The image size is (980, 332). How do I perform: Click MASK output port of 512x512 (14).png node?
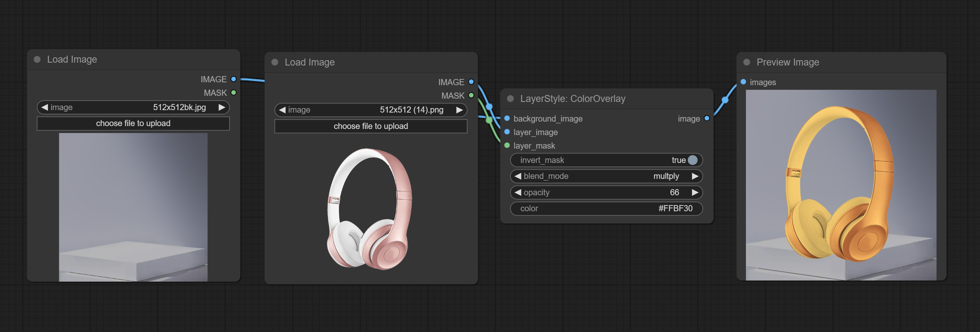point(471,95)
